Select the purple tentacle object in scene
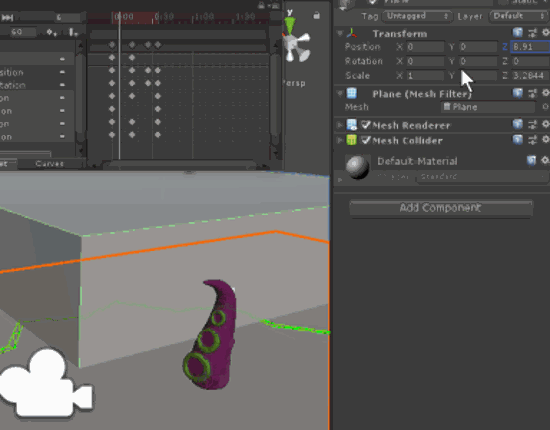This screenshot has width=550, height=430. pos(210,334)
